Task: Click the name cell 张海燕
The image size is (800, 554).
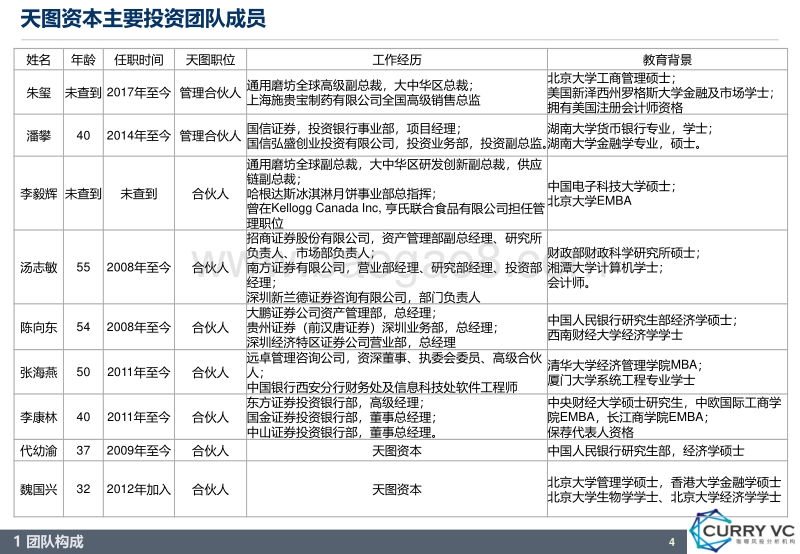Action: pos(38,372)
